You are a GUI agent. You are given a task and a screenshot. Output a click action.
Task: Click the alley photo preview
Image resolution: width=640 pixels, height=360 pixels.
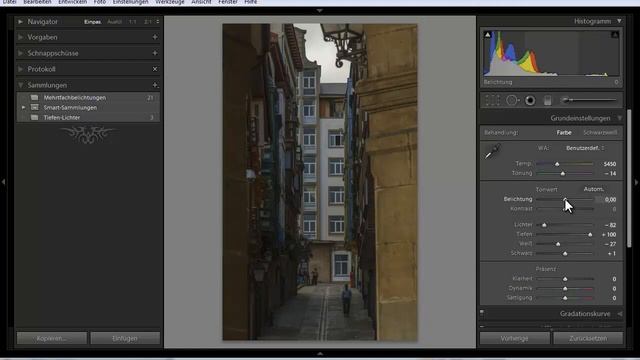320,182
